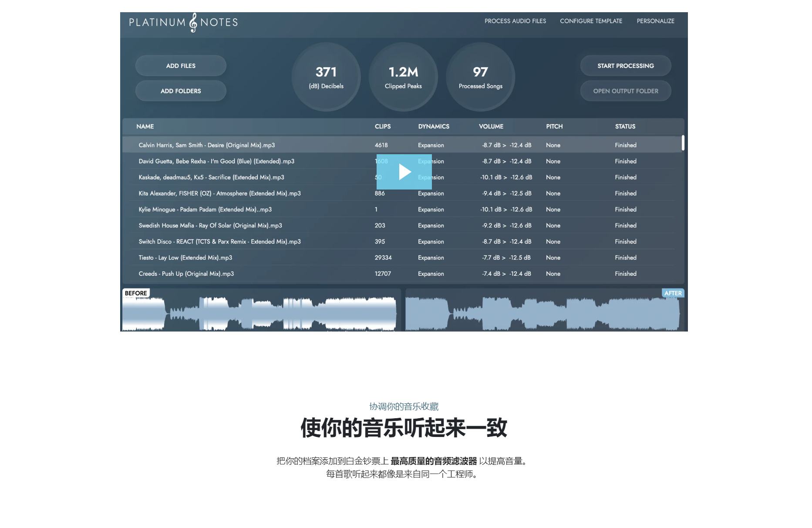812x528 pixels.
Task: Click clips value 886
Action: click(380, 193)
